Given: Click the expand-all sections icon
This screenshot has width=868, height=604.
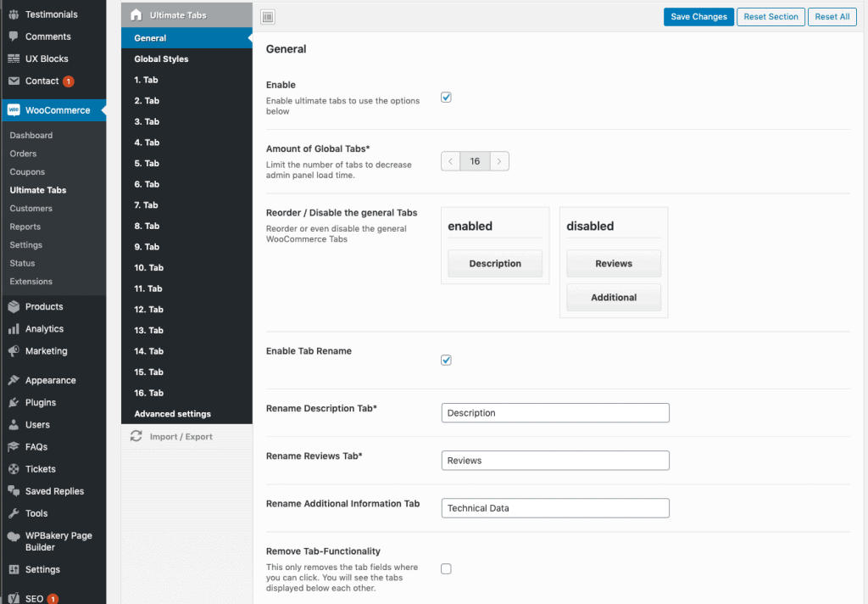Looking at the screenshot, I should pyautogui.click(x=268, y=17).
